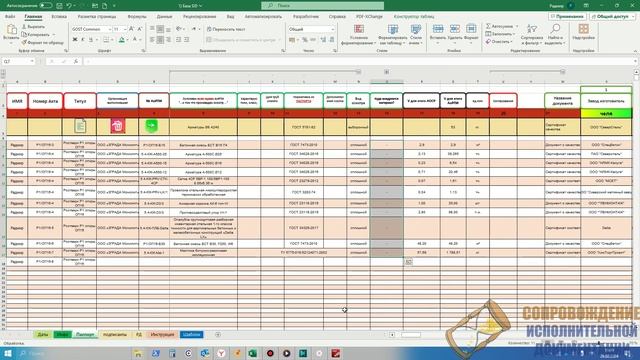Toggle center horizontal alignment

pos(160,40)
